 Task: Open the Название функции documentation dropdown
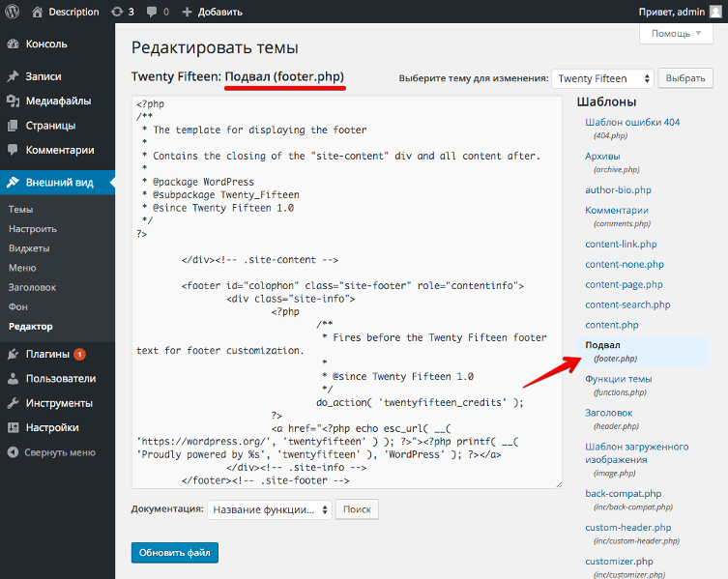click(269, 508)
